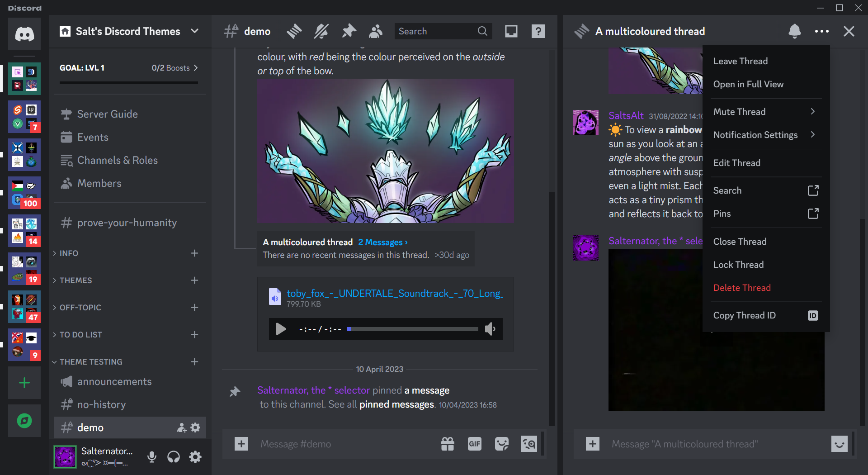
Task: View pinned messages in demo
Action: click(x=349, y=31)
